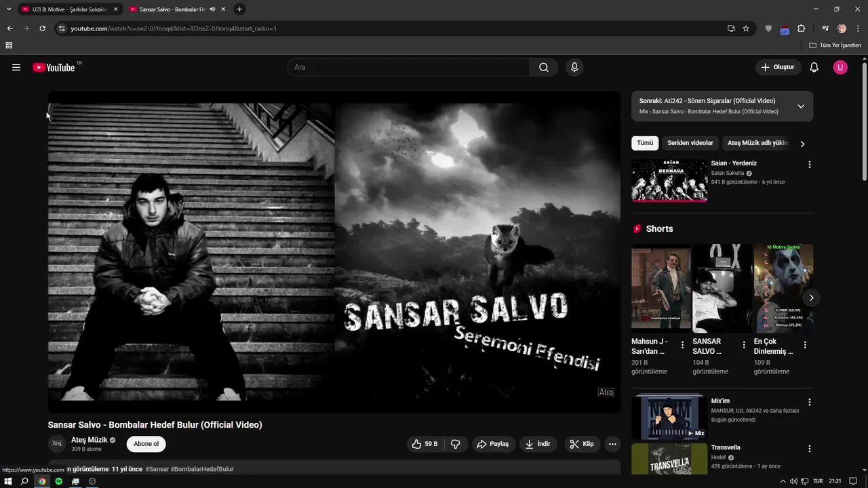Select the Seriden videolar chip
This screenshot has width=868, height=488.
[x=690, y=143]
